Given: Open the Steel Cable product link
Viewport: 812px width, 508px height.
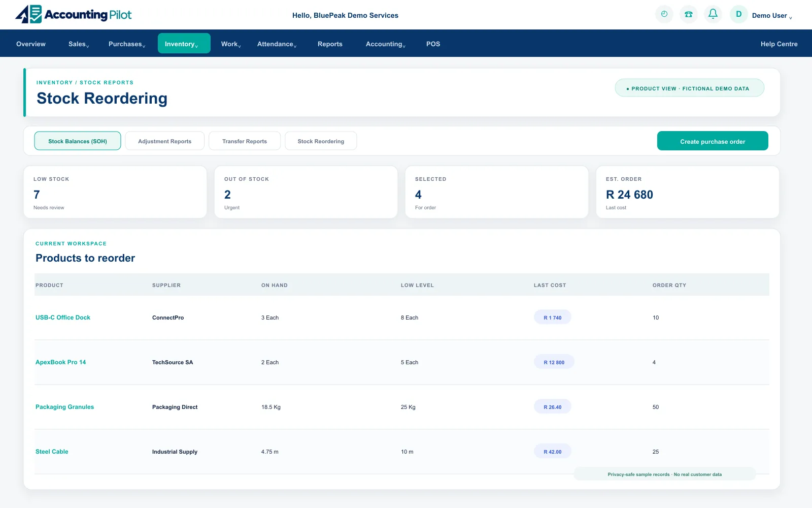Looking at the screenshot, I should click(52, 452).
